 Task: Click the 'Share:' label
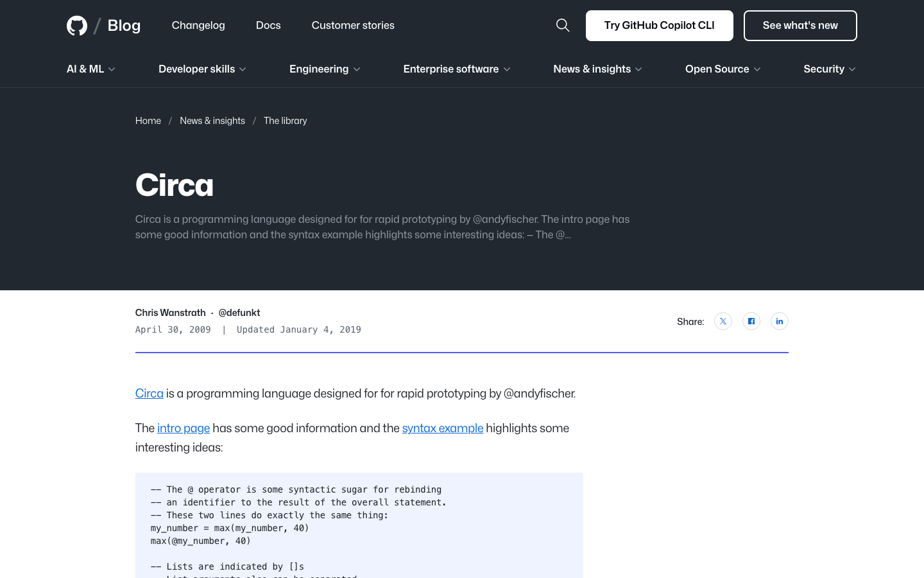coord(690,322)
